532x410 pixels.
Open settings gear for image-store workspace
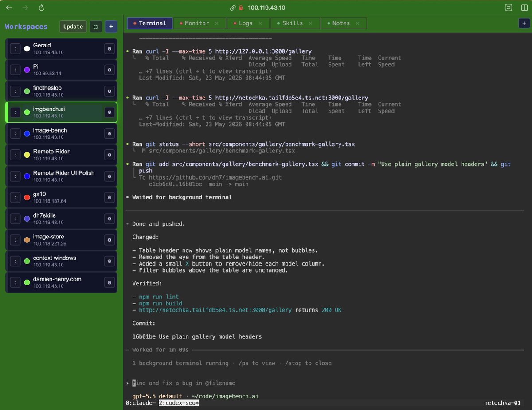110,240
